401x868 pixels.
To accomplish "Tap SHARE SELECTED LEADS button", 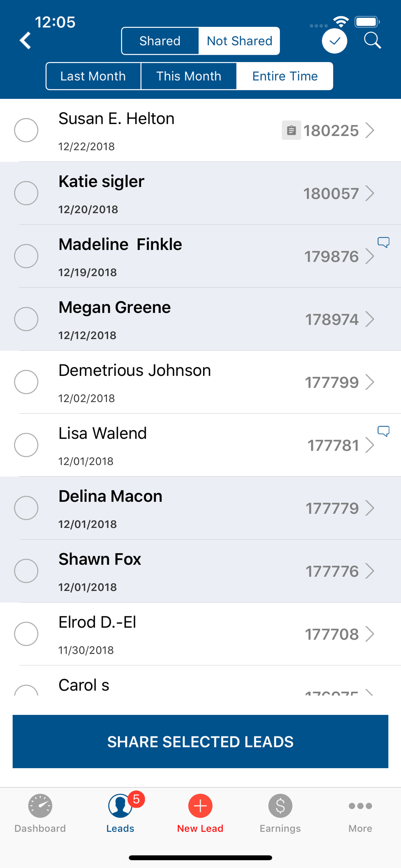I will tap(200, 741).
